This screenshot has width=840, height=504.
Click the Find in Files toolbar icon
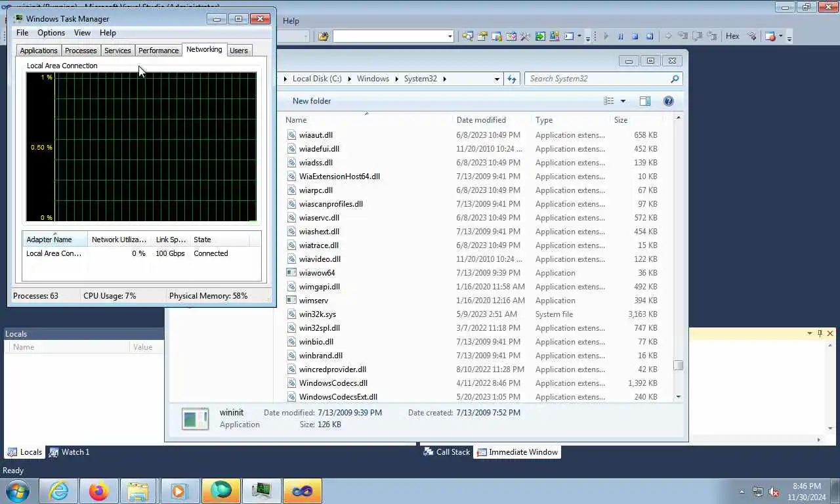pos(323,36)
